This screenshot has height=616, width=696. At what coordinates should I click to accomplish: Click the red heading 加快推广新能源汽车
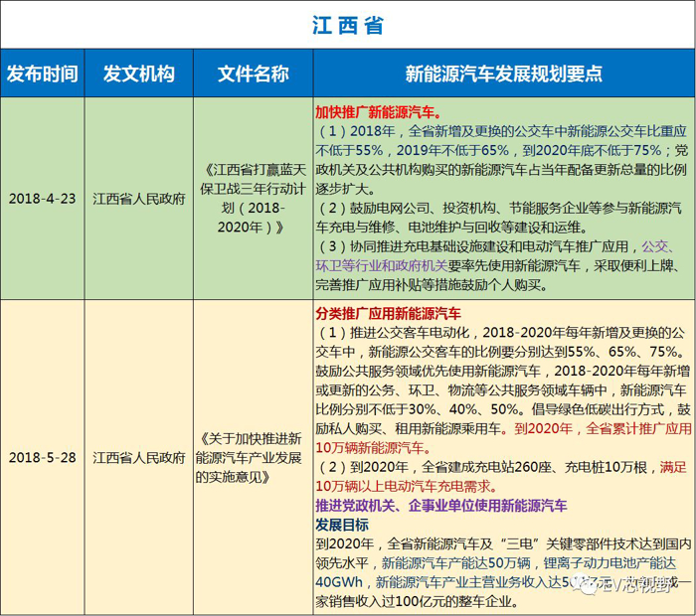[378, 111]
